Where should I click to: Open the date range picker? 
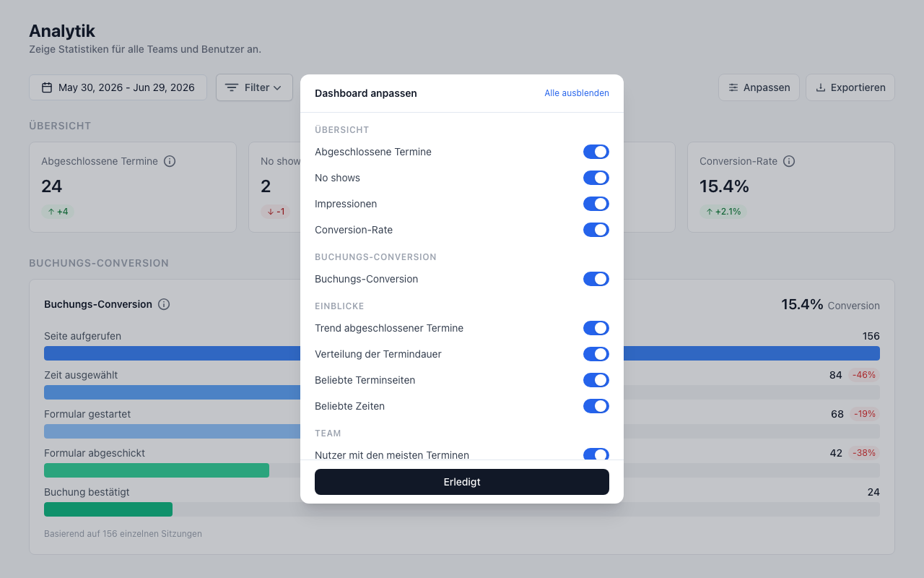[x=118, y=87]
